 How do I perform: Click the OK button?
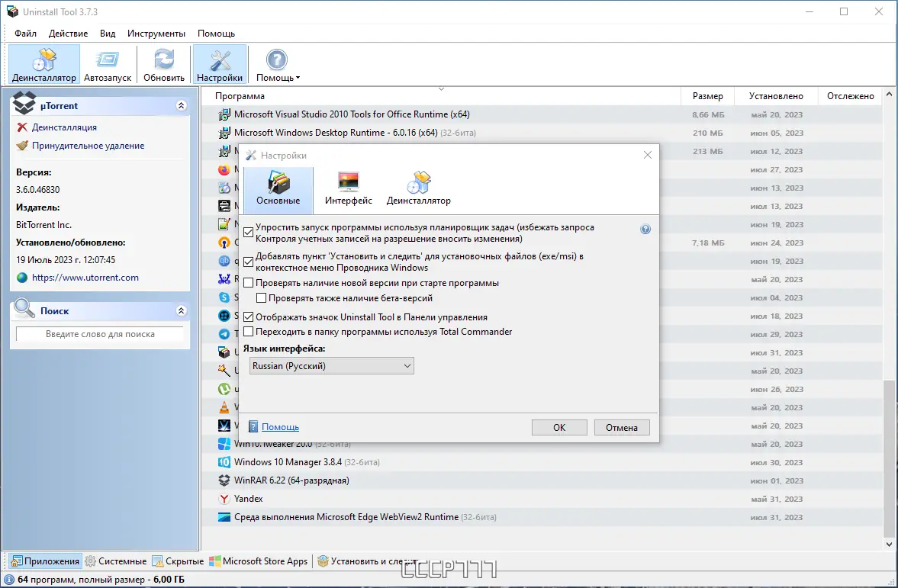tap(559, 427)
